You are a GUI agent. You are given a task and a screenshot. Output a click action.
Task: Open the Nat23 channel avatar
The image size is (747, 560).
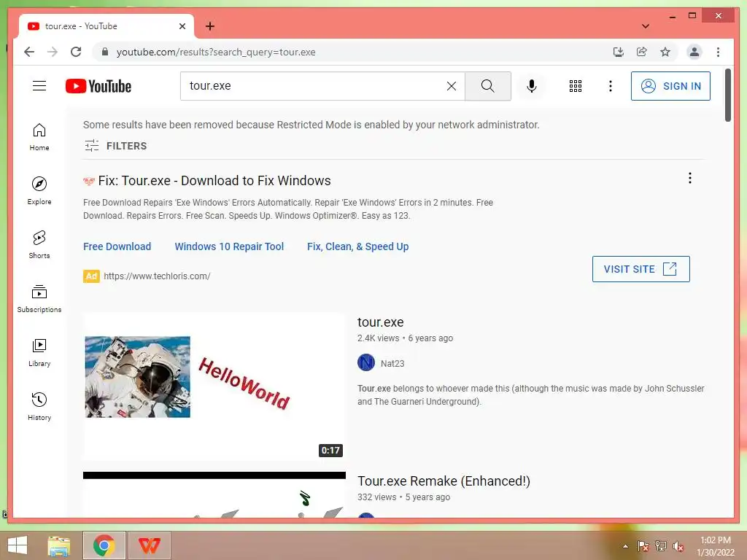coord(366,363)
